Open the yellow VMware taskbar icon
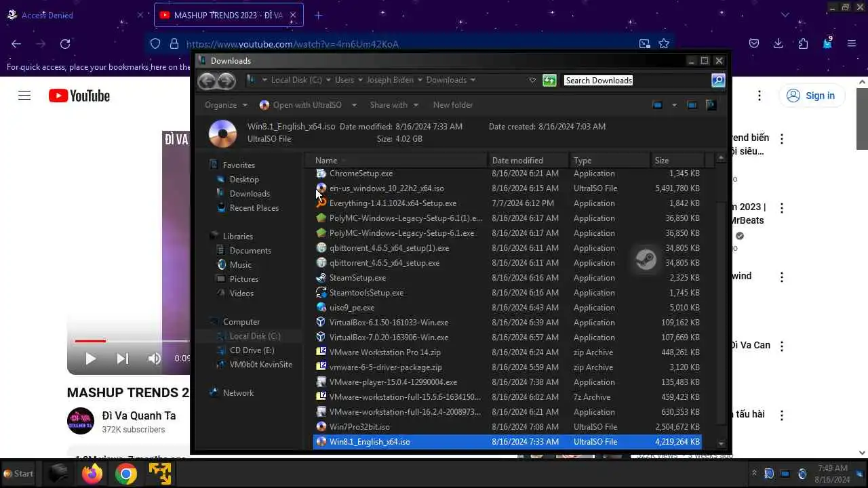 click(160, 474)
